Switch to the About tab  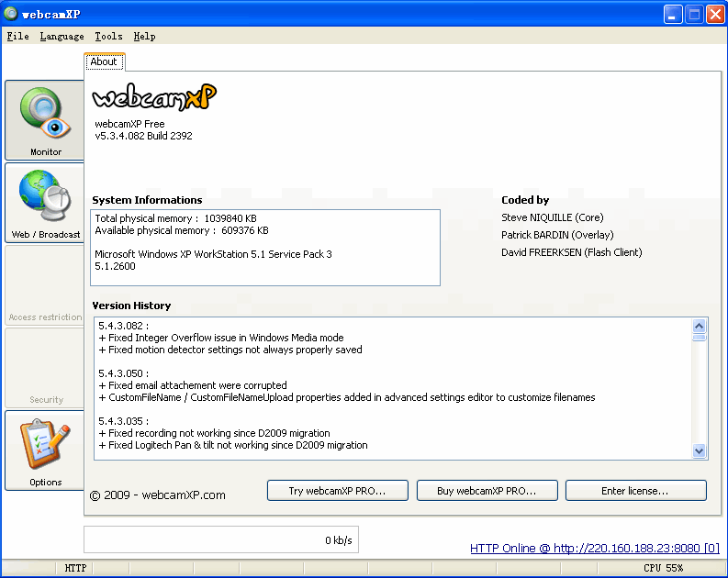tap(104, 61)
